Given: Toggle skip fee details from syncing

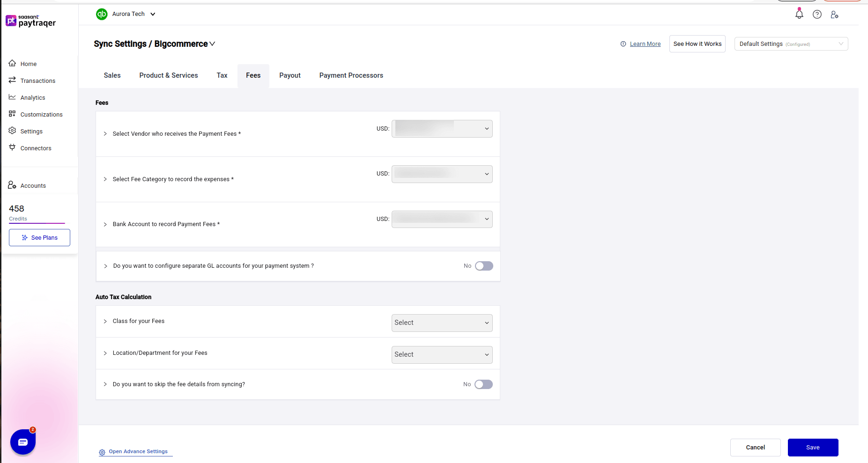Looking at the screenshot, I should click(x=483, y=384).
